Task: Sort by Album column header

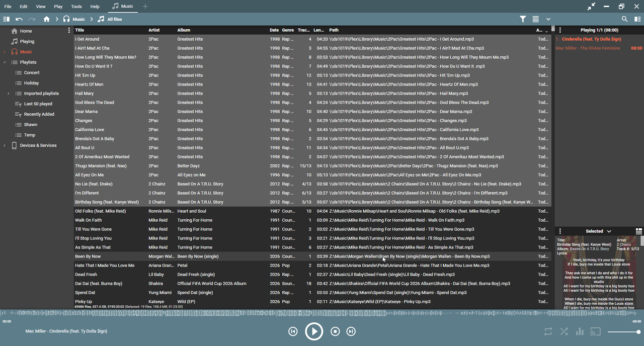Action: coord(222,30)
